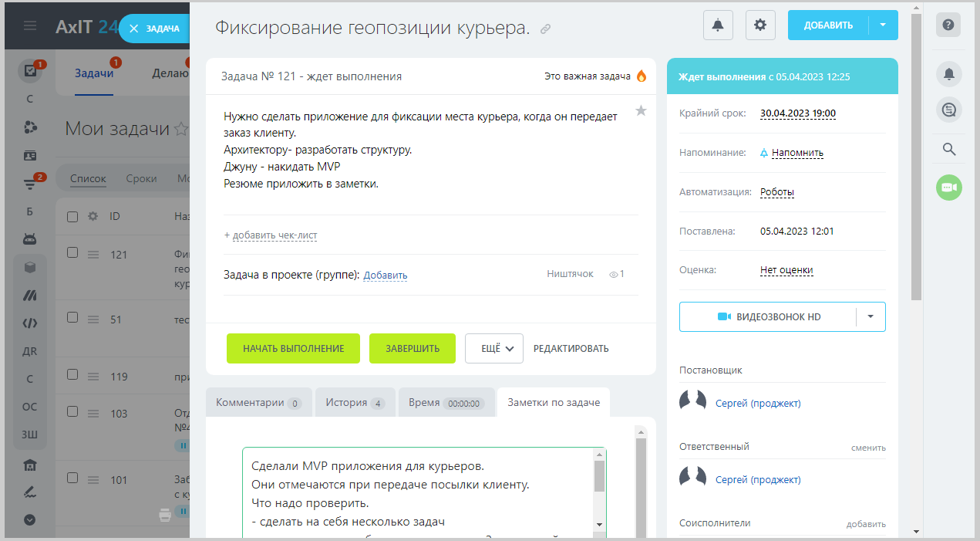Open the Комментарии tab

coord(258,402)
